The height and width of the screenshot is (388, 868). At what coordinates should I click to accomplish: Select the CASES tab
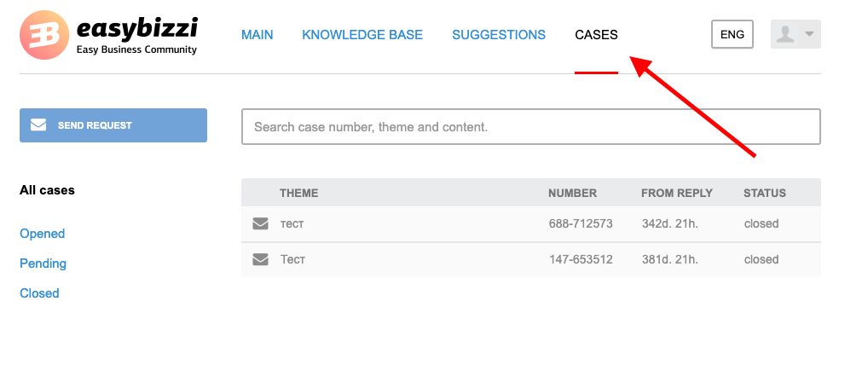596,35
